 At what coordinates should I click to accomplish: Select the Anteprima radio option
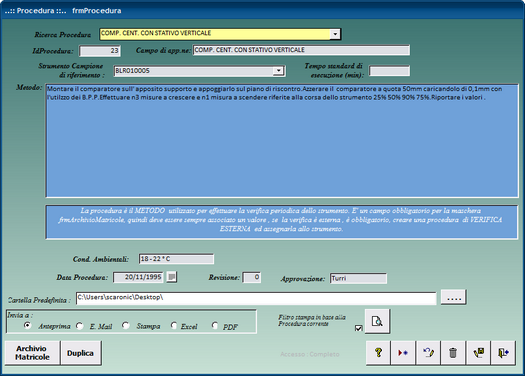pyautogui.click(x=27, y=325)
